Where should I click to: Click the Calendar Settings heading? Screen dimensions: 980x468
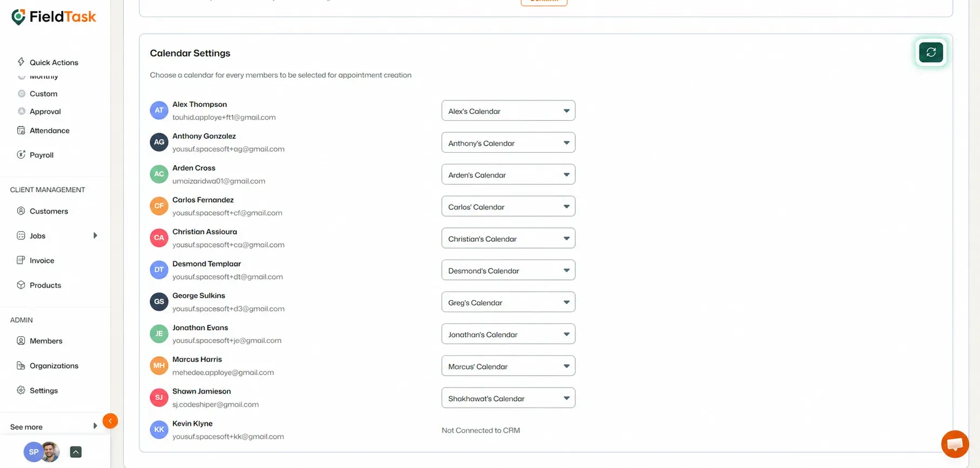[190, 53]
